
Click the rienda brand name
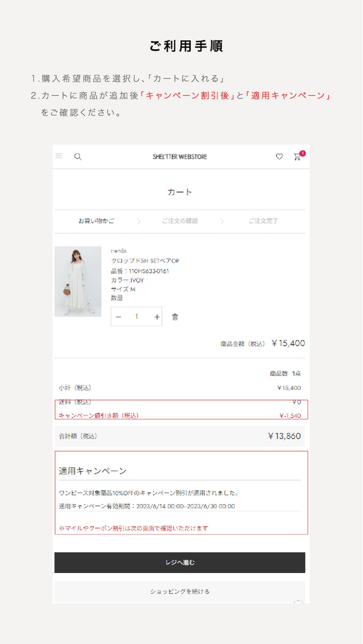[119, 251]
